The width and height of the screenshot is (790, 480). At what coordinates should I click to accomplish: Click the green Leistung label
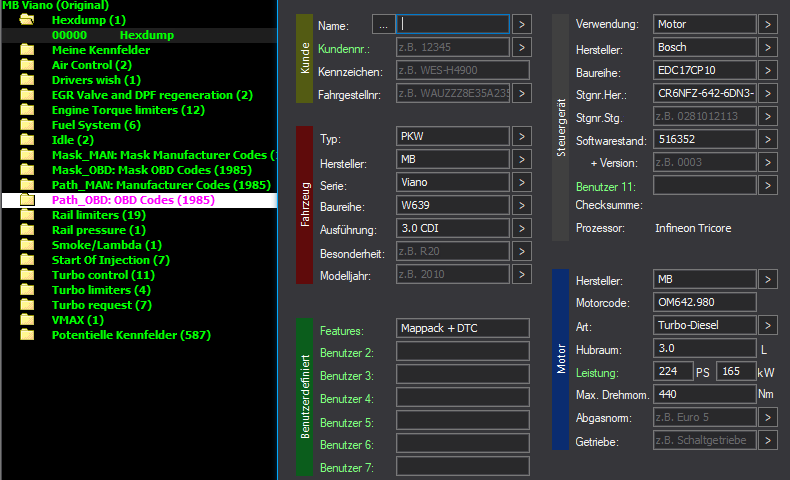pyautogui.click(x=597, y=373)
